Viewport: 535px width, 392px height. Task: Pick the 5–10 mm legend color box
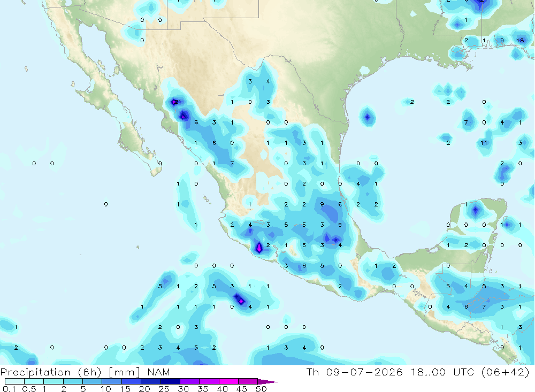pyautogui.click(x=93, y=381)
